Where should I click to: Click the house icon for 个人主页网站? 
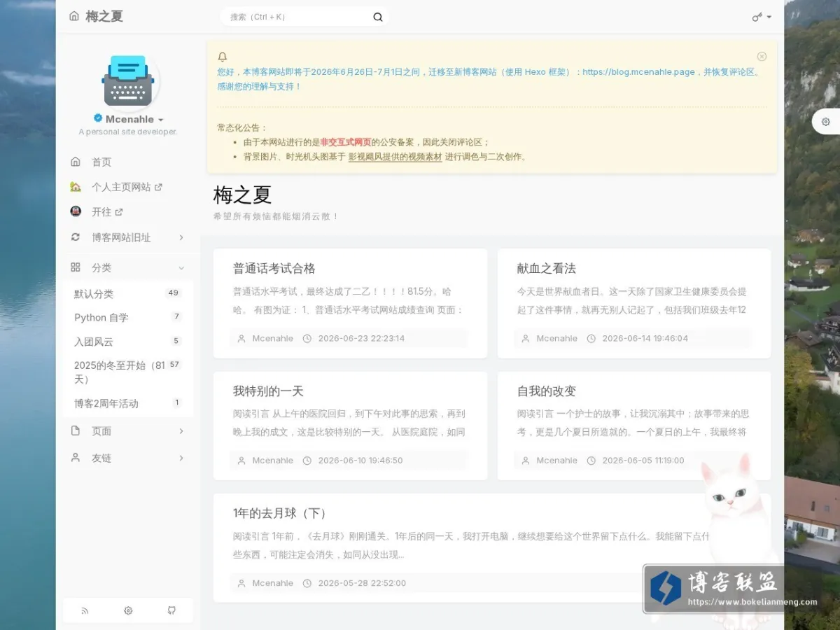tap(76, 187)
